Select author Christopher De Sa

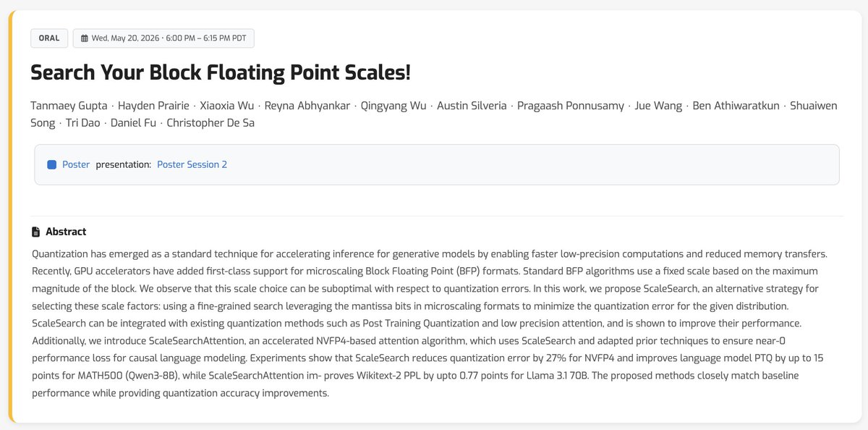[210, 123]
